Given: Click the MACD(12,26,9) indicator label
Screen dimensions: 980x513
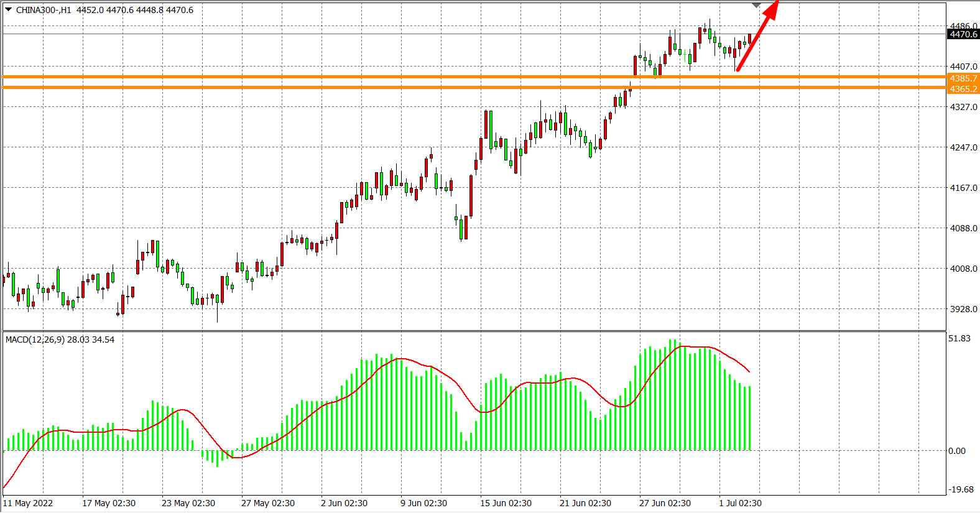Looking at the screenshot, I should (35, 340).
